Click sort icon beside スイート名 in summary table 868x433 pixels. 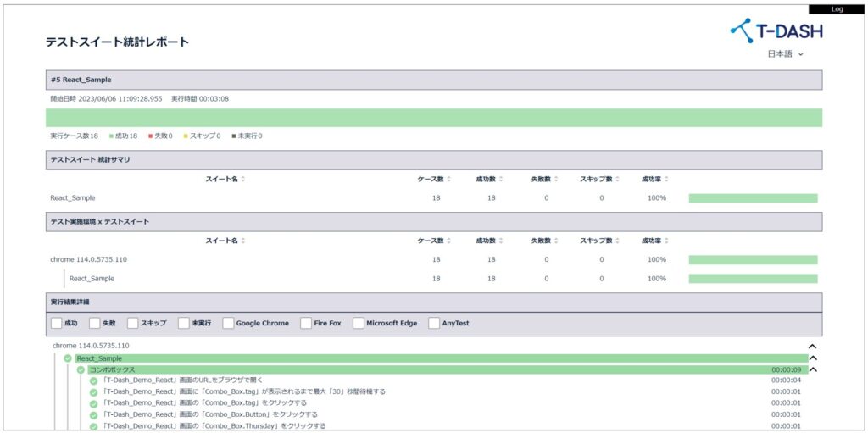click(243, 179)
